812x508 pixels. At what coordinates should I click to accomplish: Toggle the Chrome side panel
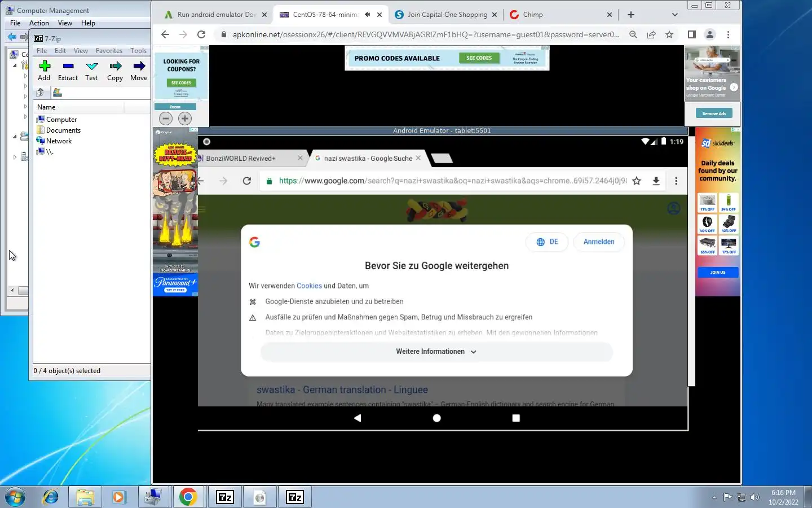(691, 34)
